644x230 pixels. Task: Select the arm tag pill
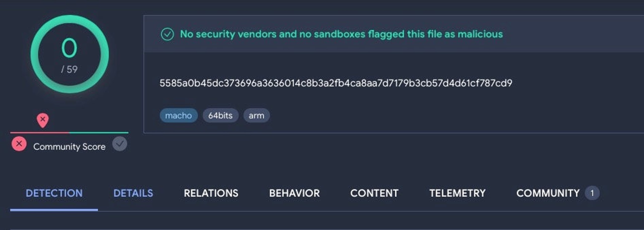(x=256, y=115)
